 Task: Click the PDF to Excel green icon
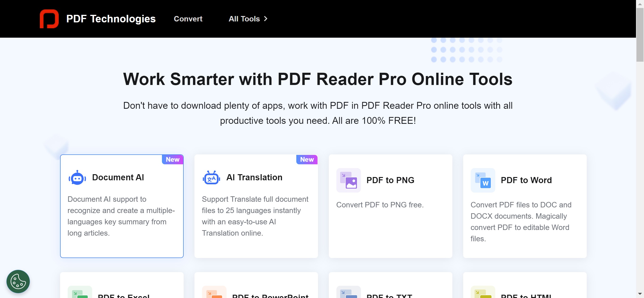pyautogui.click(x=80, y=293)
